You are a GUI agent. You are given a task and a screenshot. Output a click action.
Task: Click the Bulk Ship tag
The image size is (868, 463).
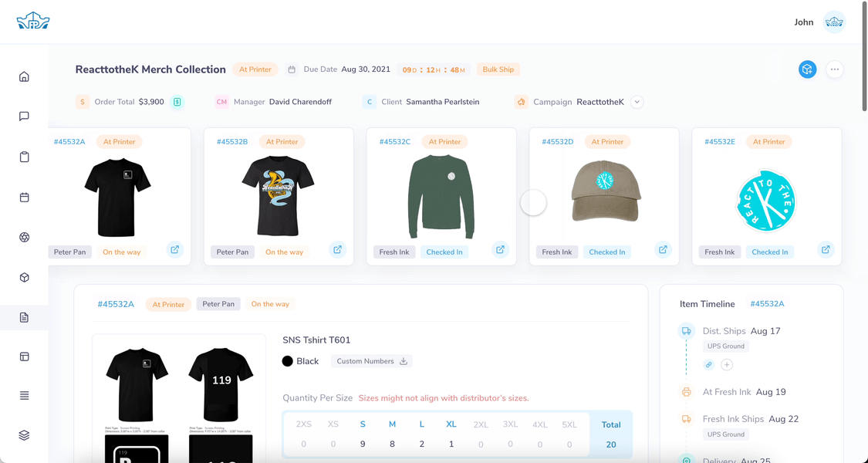coord(498,69)
